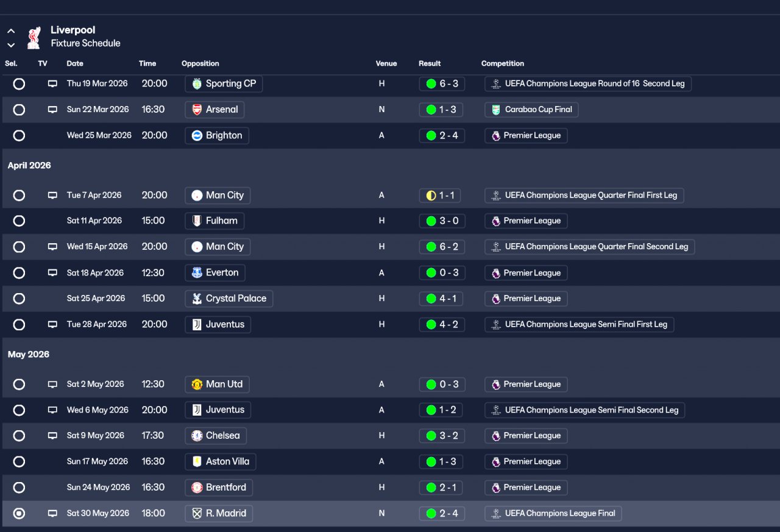This screenshot has height=532, width=780.
Task: Sort fixtures by the Time column header
Action: tap(147, 63)
